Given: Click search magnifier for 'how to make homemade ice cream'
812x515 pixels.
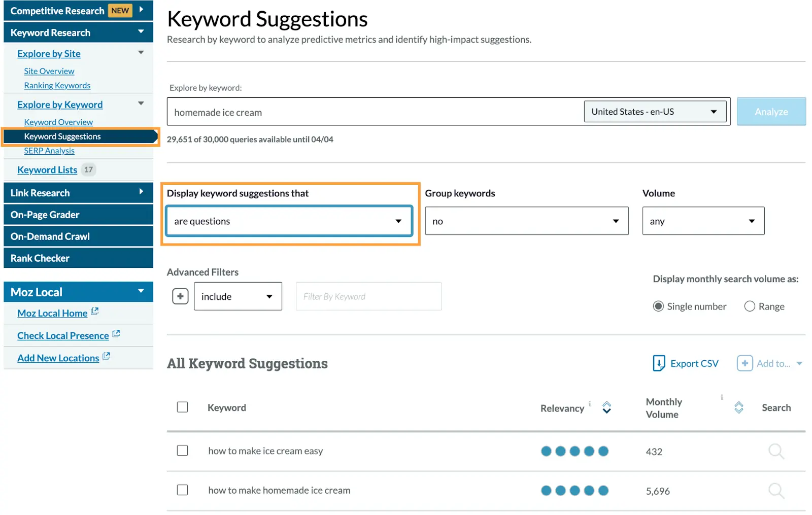Looking at the screenshot, I should 775,491.
